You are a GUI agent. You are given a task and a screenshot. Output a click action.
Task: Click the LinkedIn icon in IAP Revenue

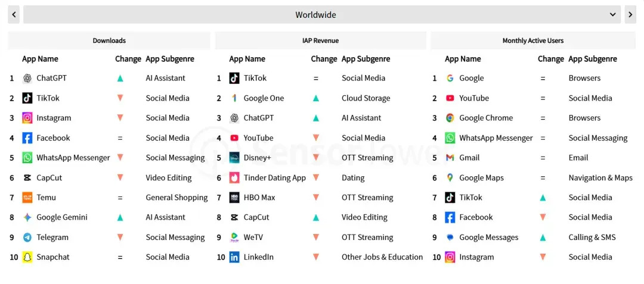(234, 257)
